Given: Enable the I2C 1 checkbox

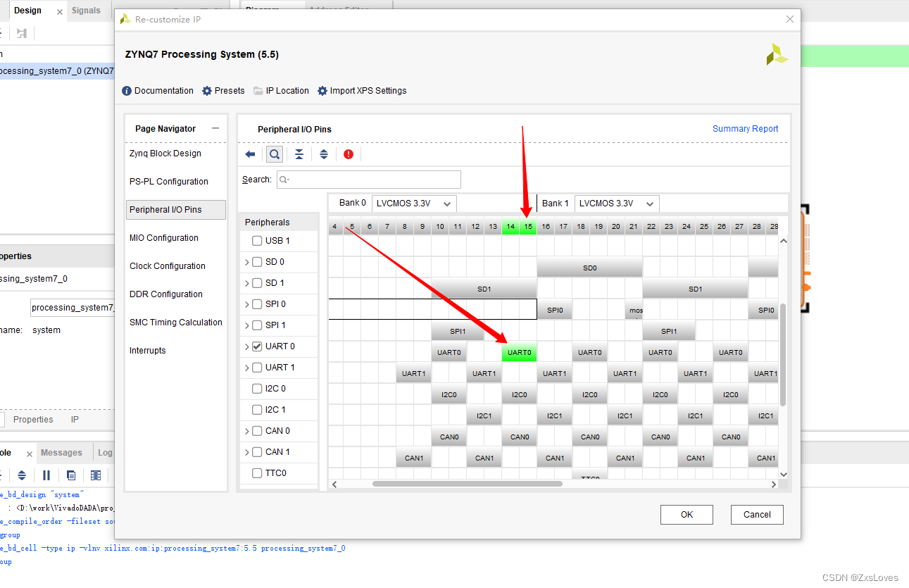Looking at the screenshot, I should pyautogui.click(x=257, y=410).
